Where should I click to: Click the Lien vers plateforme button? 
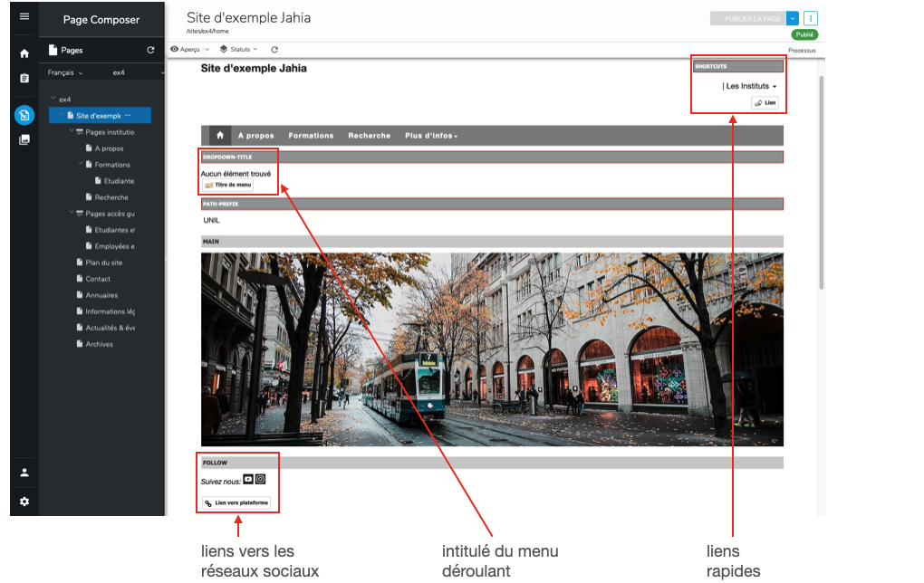point(236,502)
